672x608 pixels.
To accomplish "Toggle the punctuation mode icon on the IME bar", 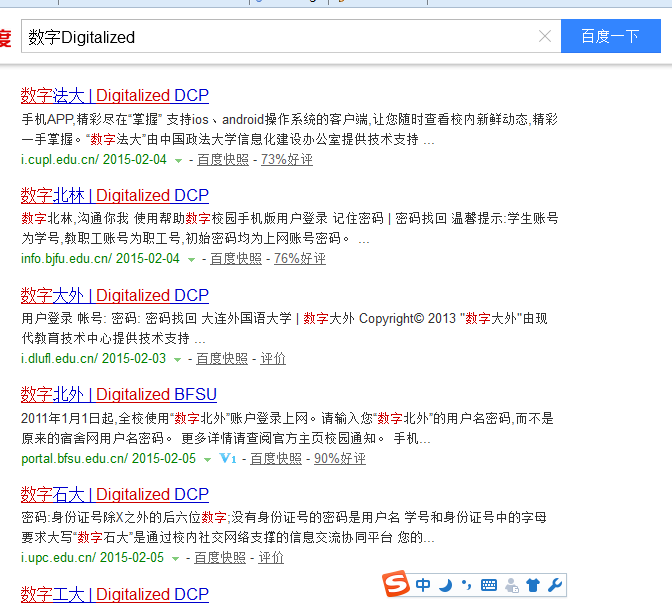I will click(x=466, y=585).
